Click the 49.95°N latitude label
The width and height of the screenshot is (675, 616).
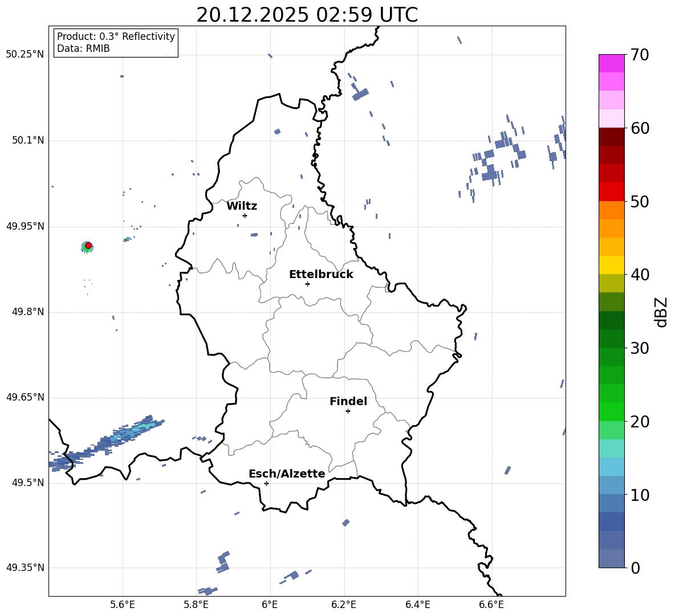(25, 226)
